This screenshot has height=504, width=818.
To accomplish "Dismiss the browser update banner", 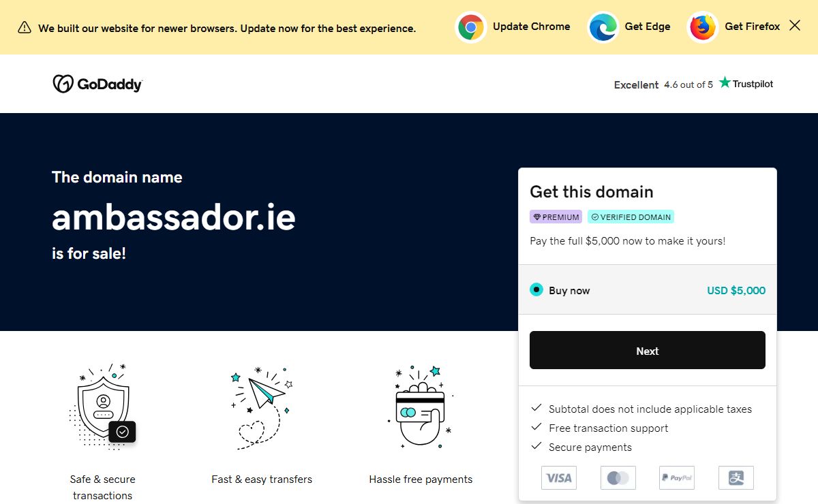I will (x=795, y=26).
